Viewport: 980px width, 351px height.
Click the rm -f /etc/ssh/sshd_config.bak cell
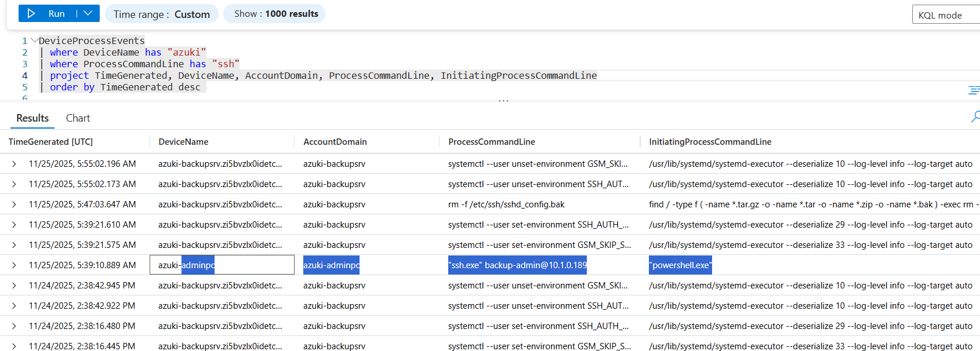tap(506, 204)
